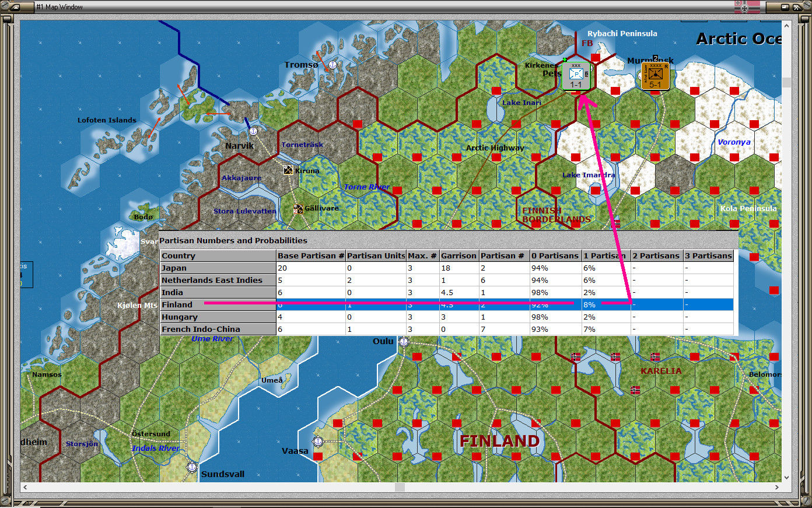Click the Partisan Numbers and Probabilities title
The height and width of the screenshot is (508, 812).
point(233,240)
